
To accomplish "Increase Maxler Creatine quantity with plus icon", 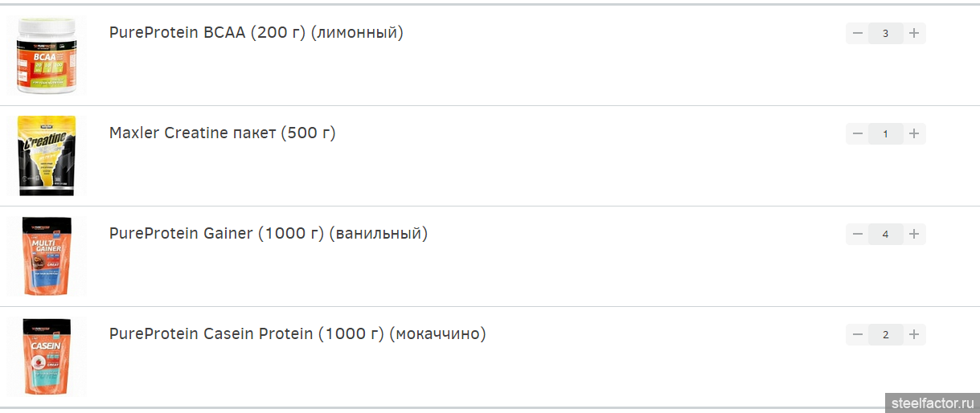I will pos(914,133).
